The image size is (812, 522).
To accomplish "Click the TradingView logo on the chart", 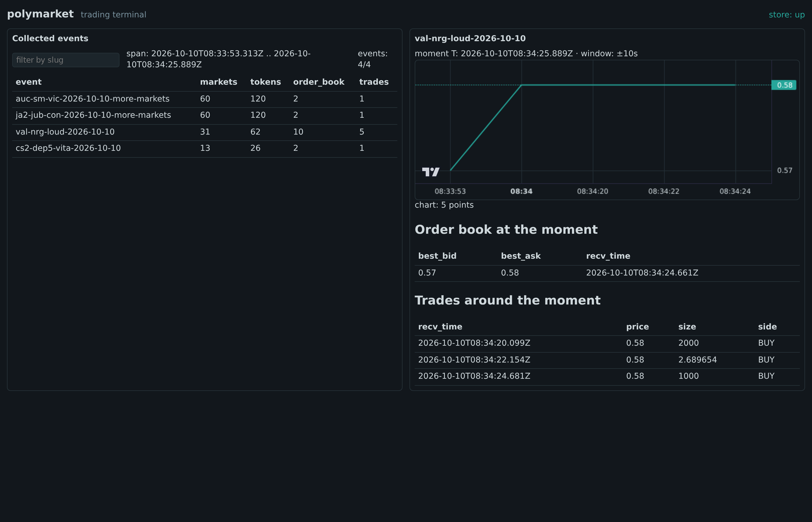I will click(431, 172).
